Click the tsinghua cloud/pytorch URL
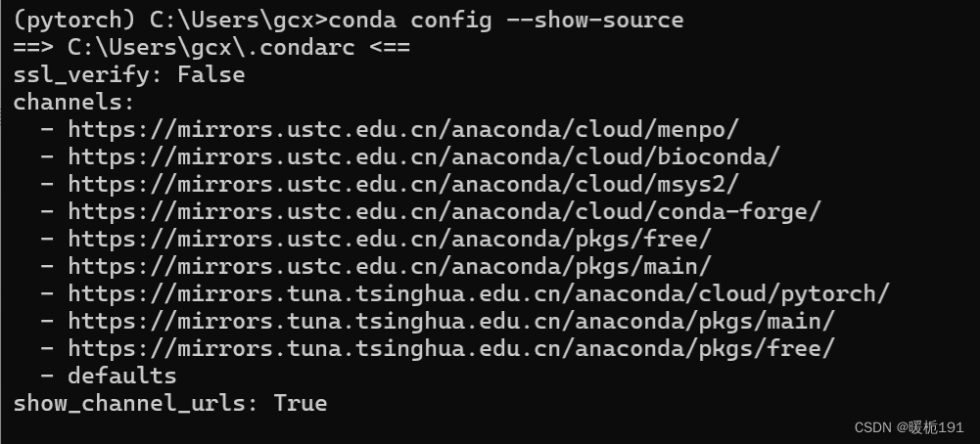980x444 pixels. pos(478,293)
